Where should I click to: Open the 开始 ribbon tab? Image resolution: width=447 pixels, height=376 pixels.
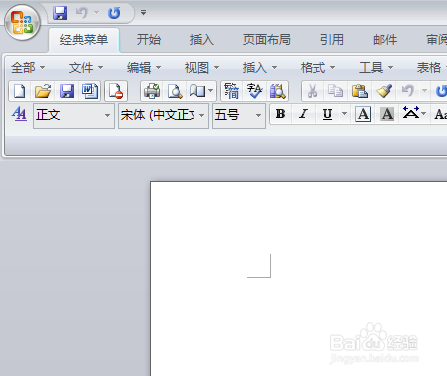pos(149,40)
